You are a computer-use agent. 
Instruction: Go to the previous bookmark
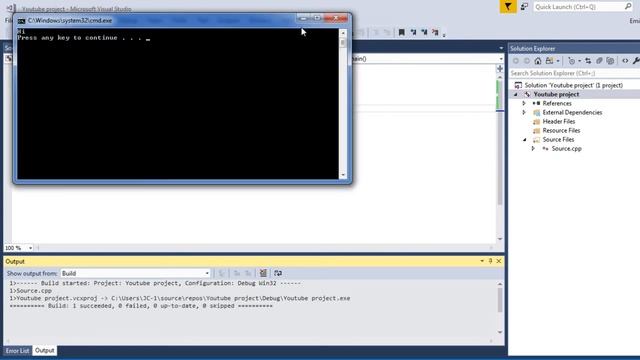(413, 32)
